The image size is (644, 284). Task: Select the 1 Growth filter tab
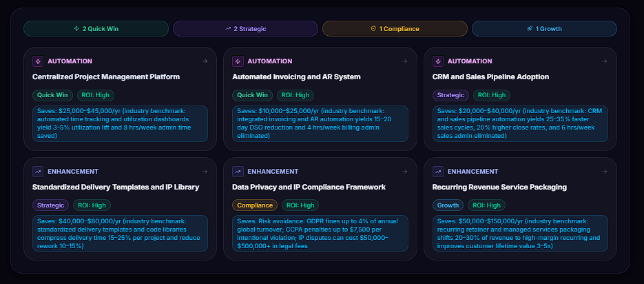pyautogui.click(x=545, y=29)
